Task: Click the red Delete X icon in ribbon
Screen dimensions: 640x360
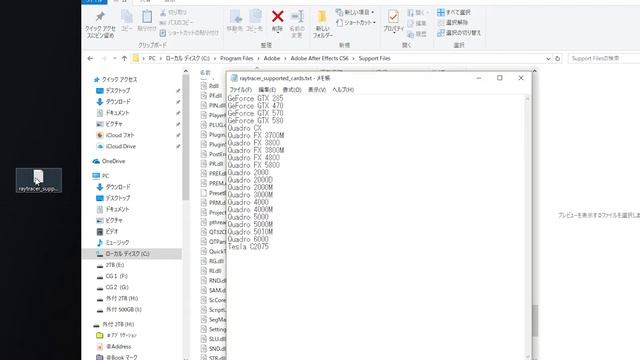Action: (x=278, y=17)
